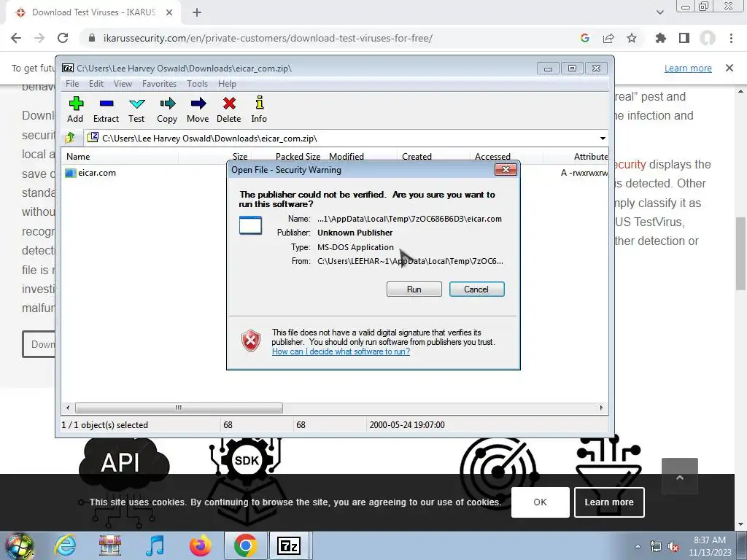Click Learn more link in Chrome infobar
The image size is (747, 560).
pyautogui.click(x=688, y=68)
